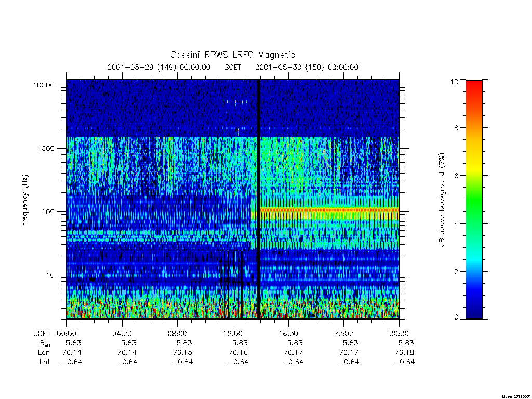Click the "frequency (Hz)" axis label
This screenshot has width=532, height=399.
25,199
